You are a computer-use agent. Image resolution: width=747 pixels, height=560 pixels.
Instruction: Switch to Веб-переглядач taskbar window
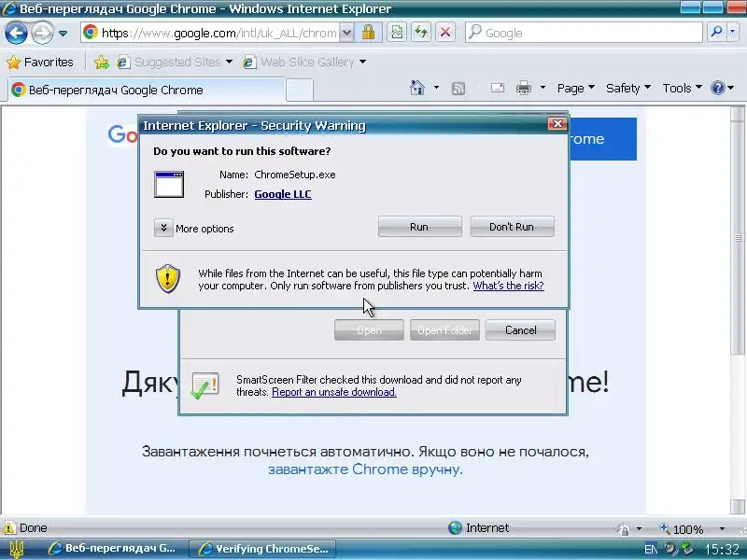point(113,548)
